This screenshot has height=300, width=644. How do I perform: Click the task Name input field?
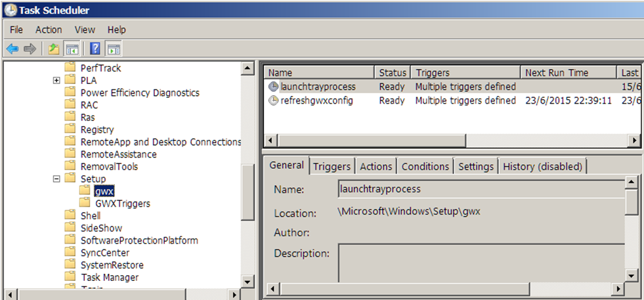pyautogui.click(x=479, y=190)
